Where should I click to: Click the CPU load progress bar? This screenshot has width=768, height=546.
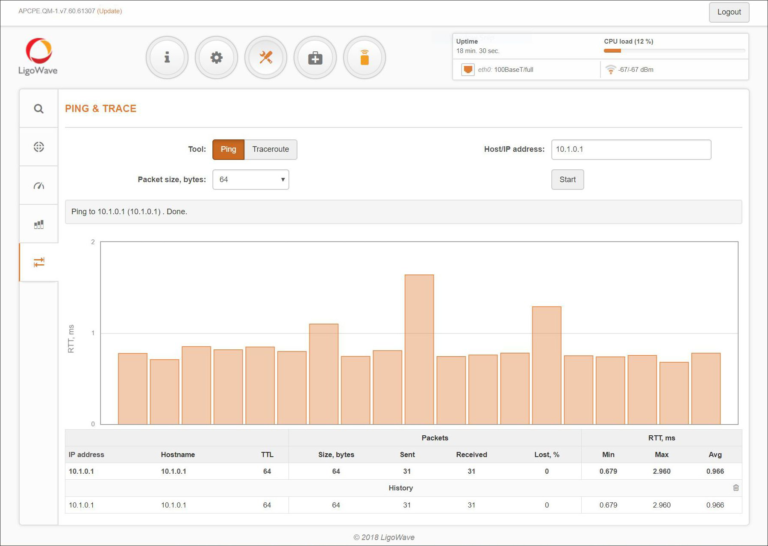674,51
